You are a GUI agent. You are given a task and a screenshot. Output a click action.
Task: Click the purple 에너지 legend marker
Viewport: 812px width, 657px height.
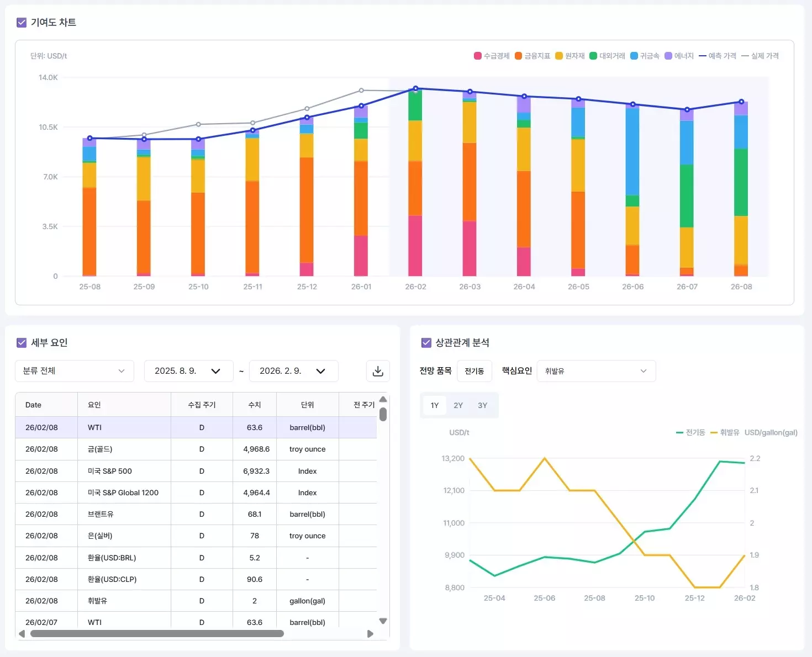pyautogui.click(x=668, y=56)
